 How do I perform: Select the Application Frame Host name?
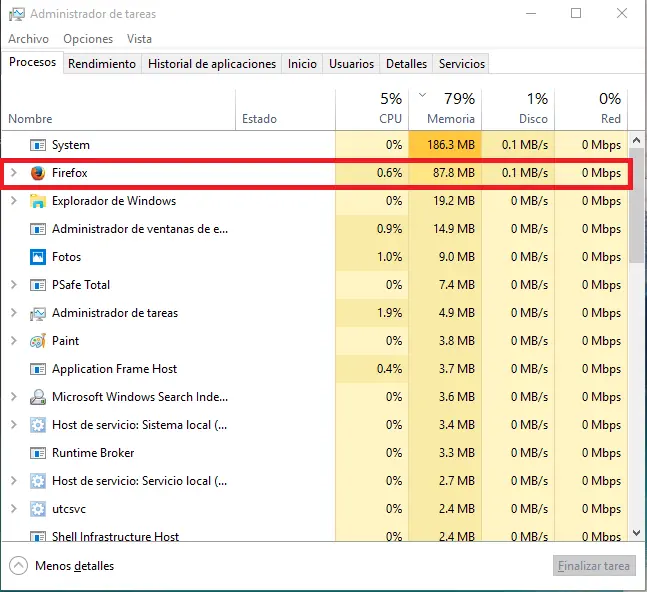click(114, 369)
